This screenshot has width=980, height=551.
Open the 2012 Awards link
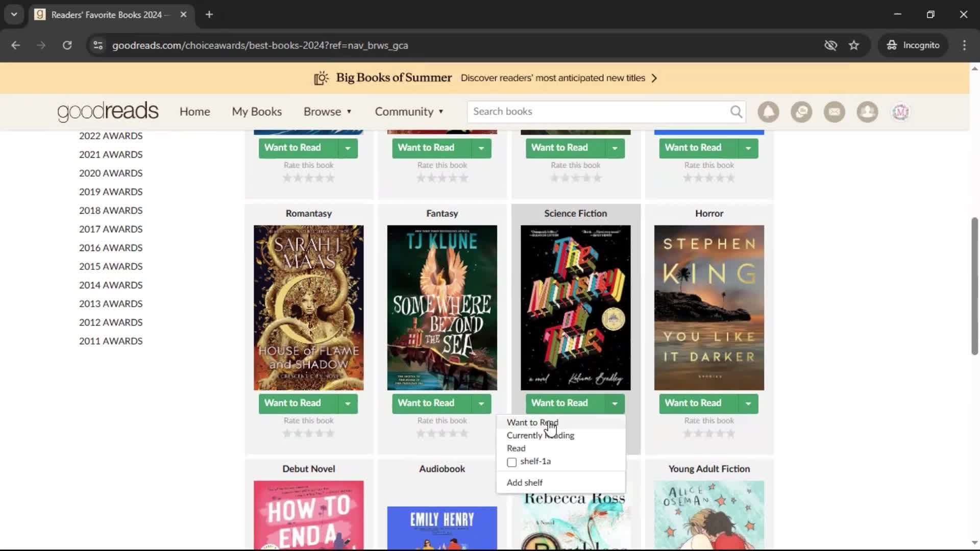pos(111,322)
